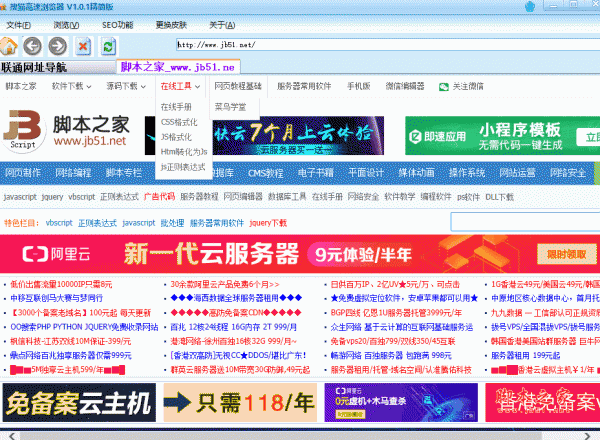Toggle the 在线工具 dropdown
Image resolution: width=600 pixels, height=440 pixels.
(180, 86)
